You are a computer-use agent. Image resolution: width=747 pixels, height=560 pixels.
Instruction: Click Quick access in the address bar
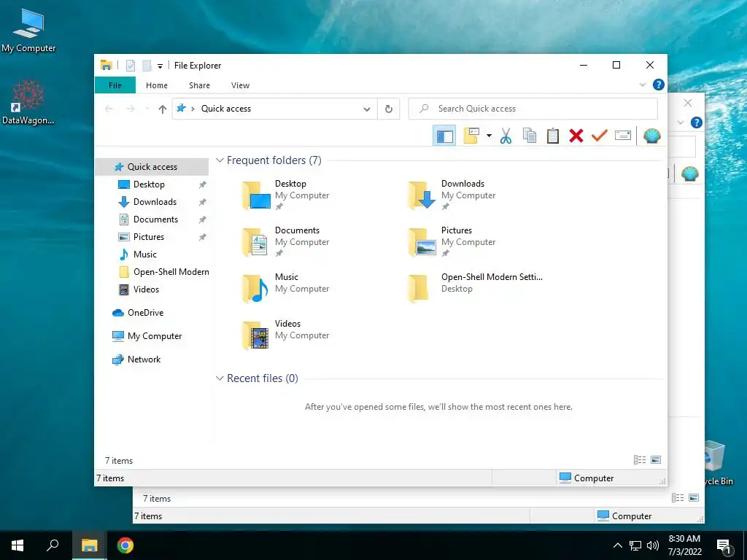click(x=226, y=109)
